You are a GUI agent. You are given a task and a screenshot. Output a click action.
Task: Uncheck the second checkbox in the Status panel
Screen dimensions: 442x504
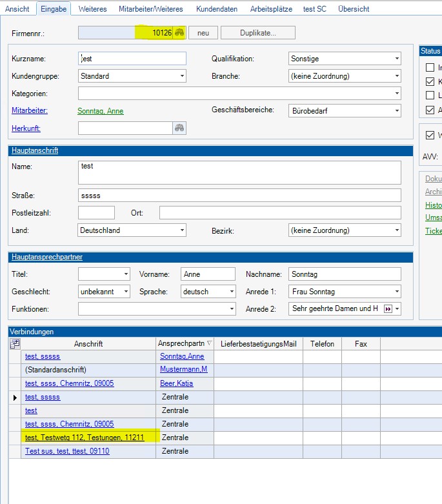click(430, 82)
